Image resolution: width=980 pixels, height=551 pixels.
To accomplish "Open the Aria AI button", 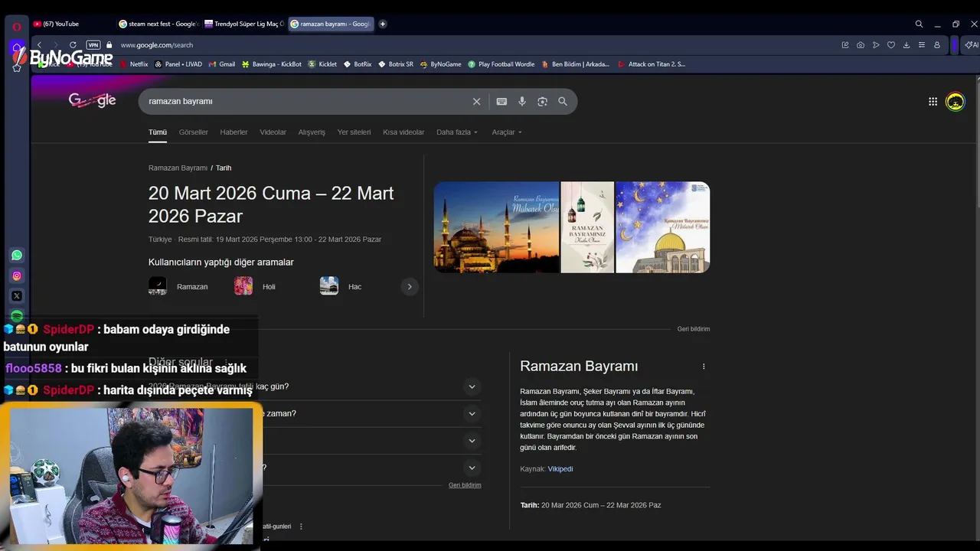I will point(971,45).
